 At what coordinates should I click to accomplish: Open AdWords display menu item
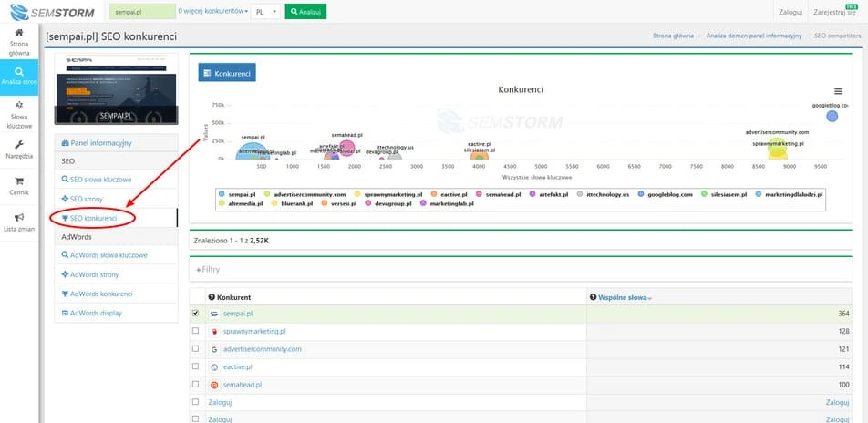(117, 314)
